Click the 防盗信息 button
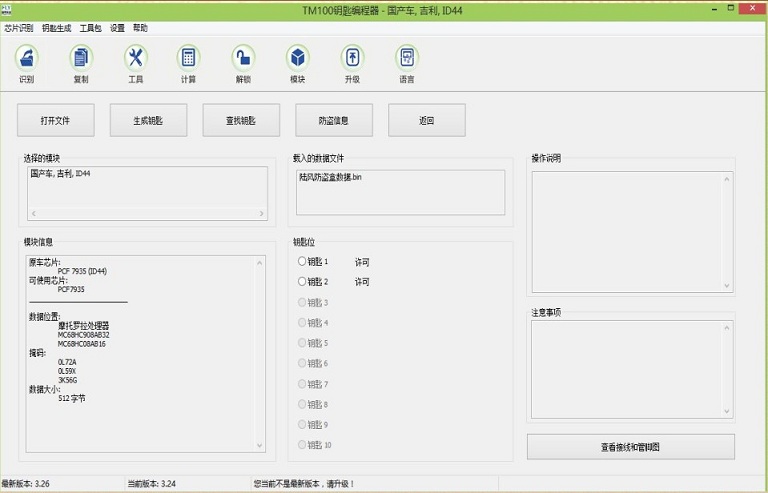This screenshot has height=493, width=768. click(x=334, y=120)
